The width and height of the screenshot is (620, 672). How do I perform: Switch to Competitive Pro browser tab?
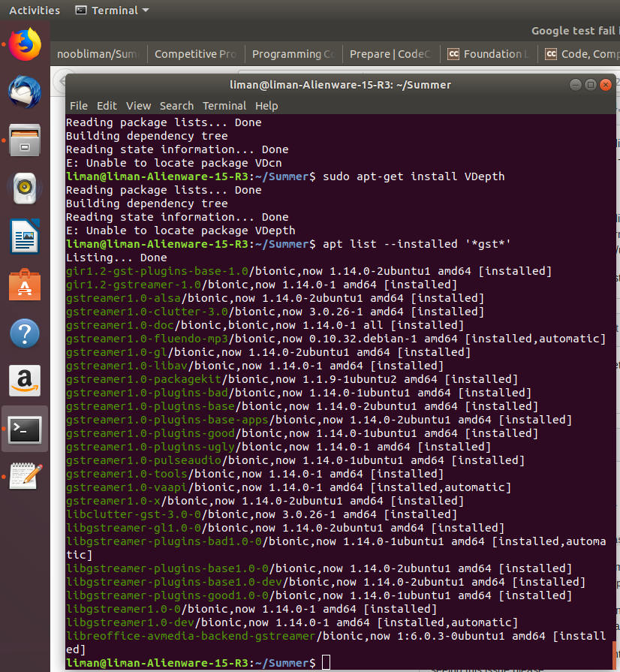[196, 54]
